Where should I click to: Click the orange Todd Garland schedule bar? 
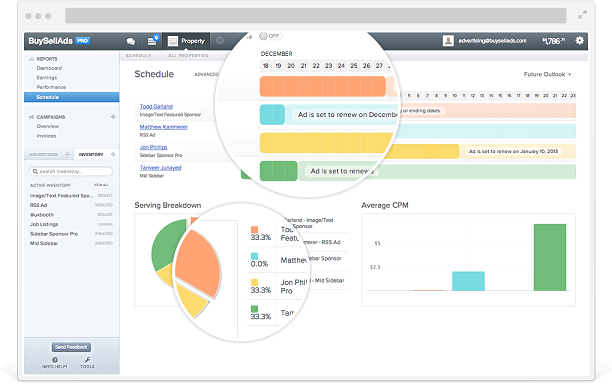[x=322, y=86]
